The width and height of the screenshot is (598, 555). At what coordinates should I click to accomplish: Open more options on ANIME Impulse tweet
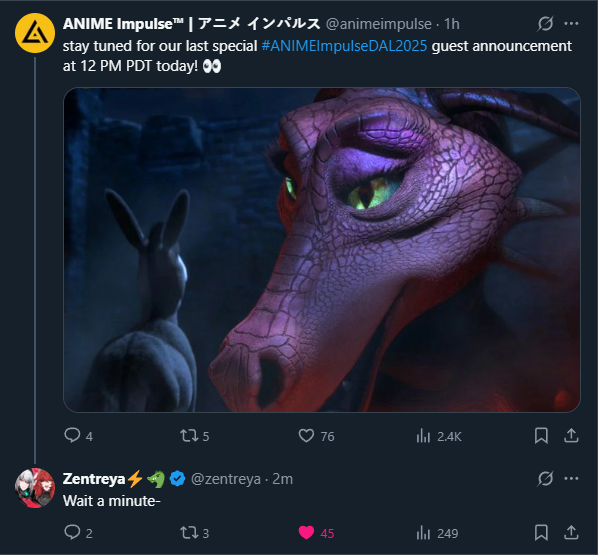click(571, 24)
